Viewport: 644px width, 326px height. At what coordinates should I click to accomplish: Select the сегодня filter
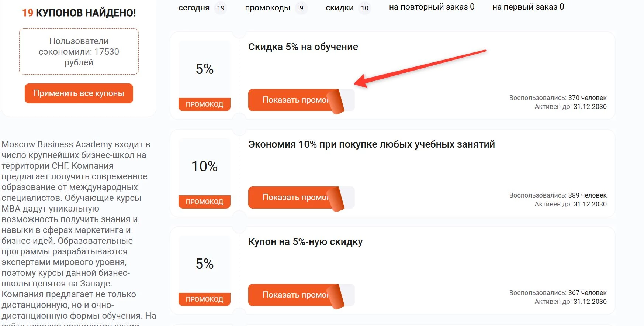point(194,7)
